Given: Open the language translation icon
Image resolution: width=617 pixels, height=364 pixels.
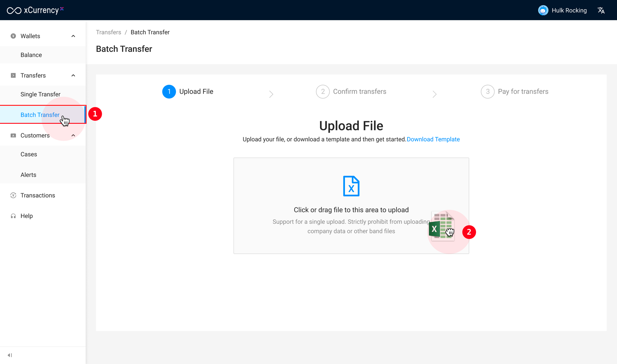Looking at the screenshot, I should click(601, 11).
